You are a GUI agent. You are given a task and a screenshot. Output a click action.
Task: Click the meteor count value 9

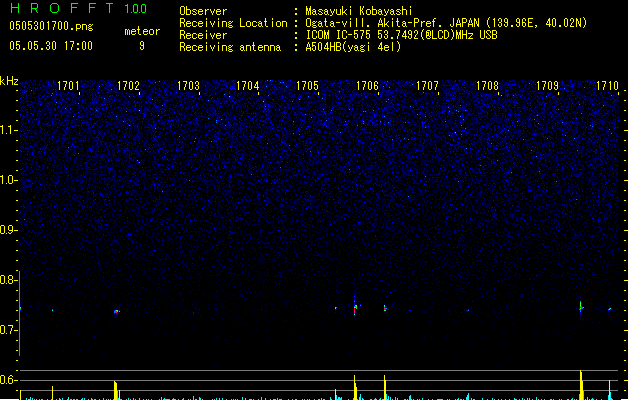(x=142, y=46)
